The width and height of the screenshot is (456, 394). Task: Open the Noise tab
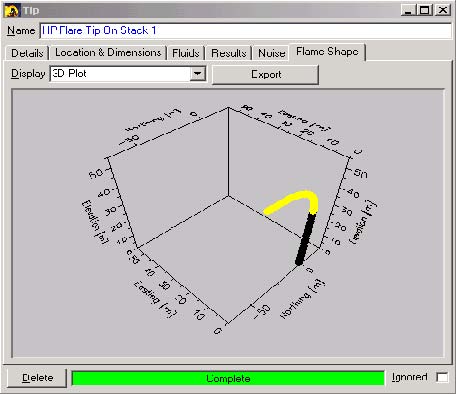[x=272, y=53]
